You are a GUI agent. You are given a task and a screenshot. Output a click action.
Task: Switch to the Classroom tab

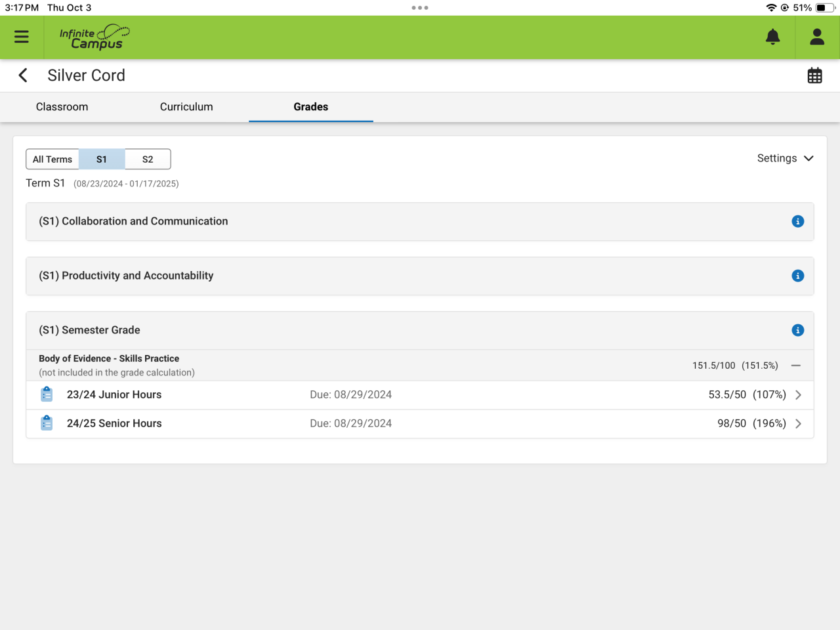(x=62, y=107)
